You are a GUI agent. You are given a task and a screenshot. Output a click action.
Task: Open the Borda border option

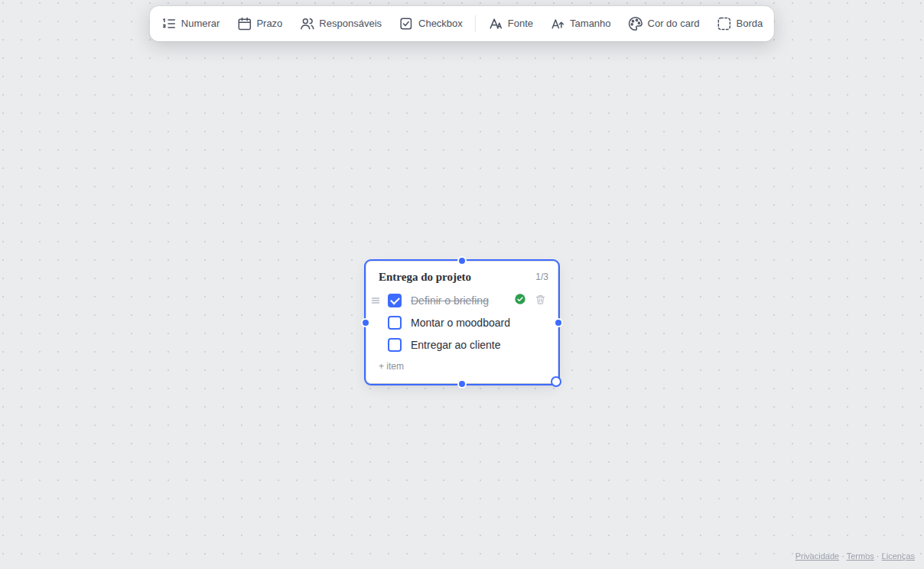pyautogui.click(x=740, y=24)
